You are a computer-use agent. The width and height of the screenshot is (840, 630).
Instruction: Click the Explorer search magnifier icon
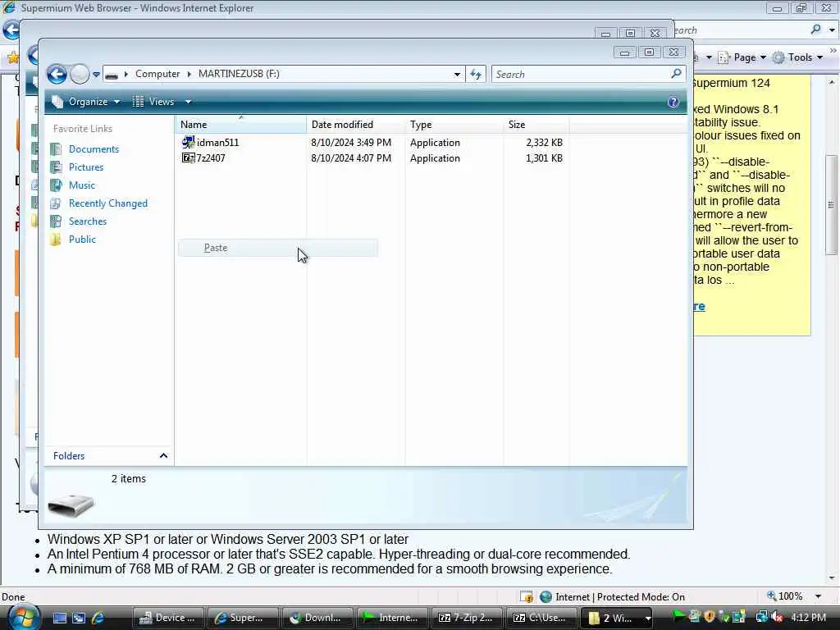pyautogui.click(x=676, y=74)
